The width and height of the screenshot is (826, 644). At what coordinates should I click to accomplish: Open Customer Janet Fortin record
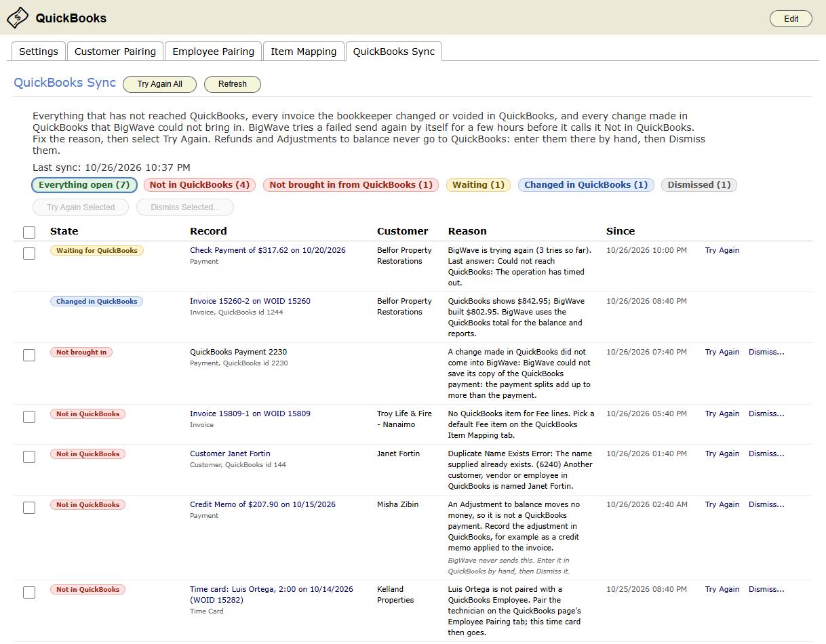coord(230,454)
